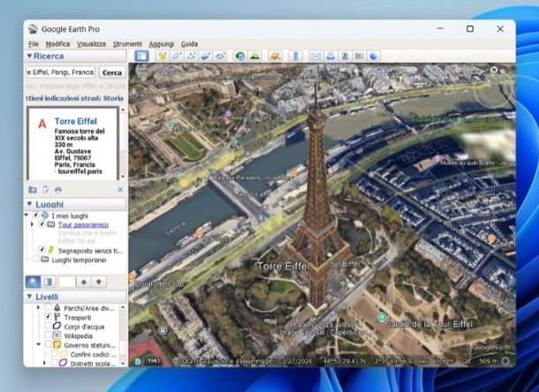This screenshot has width=539, height=392.
Task: Copy search results to My Places folder icon
Action: tap(33, 190)
